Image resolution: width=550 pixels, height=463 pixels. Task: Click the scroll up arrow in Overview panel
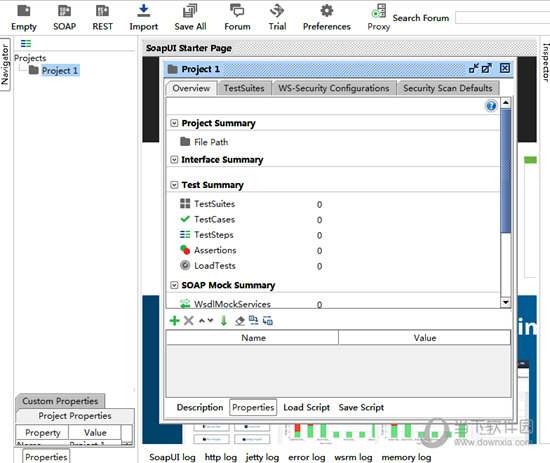click(505, 103)
